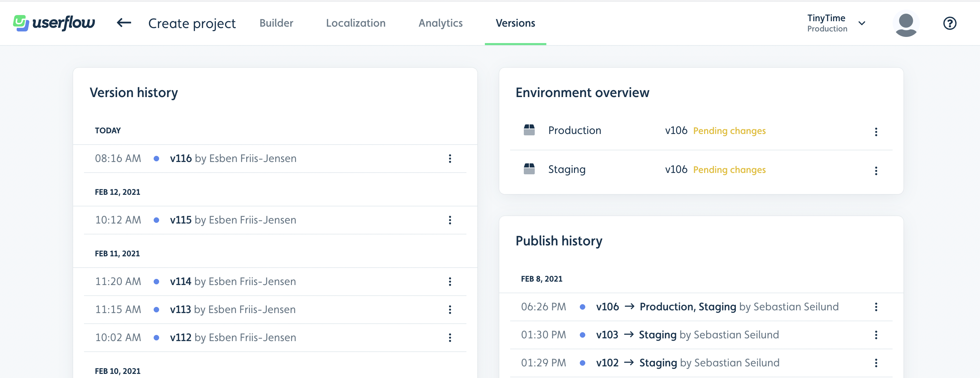Click the v106 label in the Production row
The width and height of the screenshot is (980, 378).
pyautogui.click(x=676, y=130)
